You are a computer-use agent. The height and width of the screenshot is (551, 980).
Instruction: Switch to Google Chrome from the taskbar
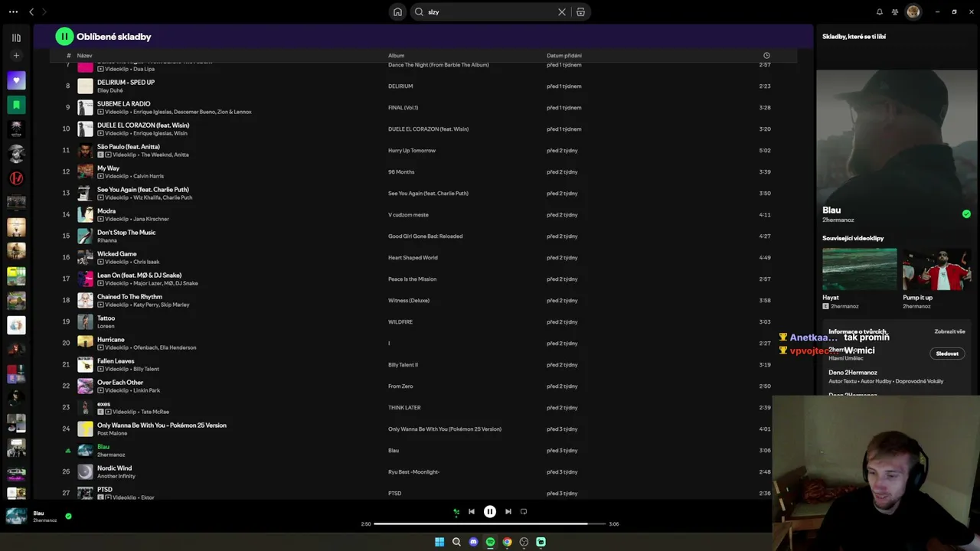coord(507,542)
